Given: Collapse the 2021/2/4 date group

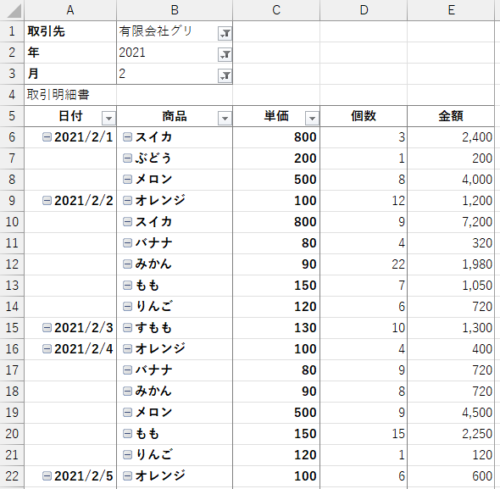Looking at the screenshot, I should click(47, 349).
